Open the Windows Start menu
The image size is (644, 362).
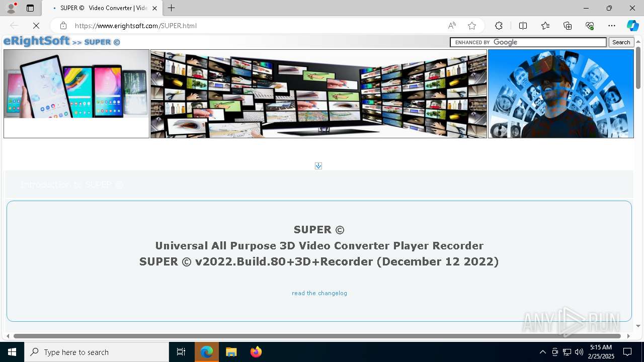pyautogui.click(x=12, y=352)
